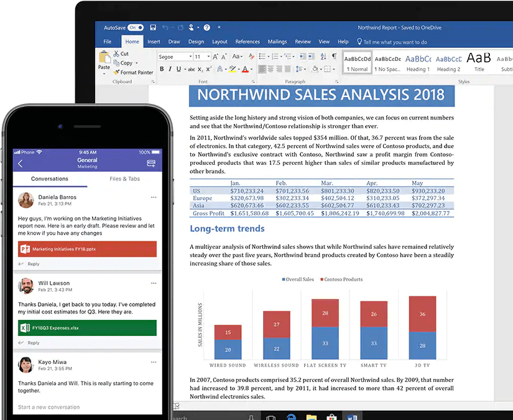Open the FY18Q3 Expenses.xlsx attachment
Screen dimensions: 513x420
pos(87,328)
